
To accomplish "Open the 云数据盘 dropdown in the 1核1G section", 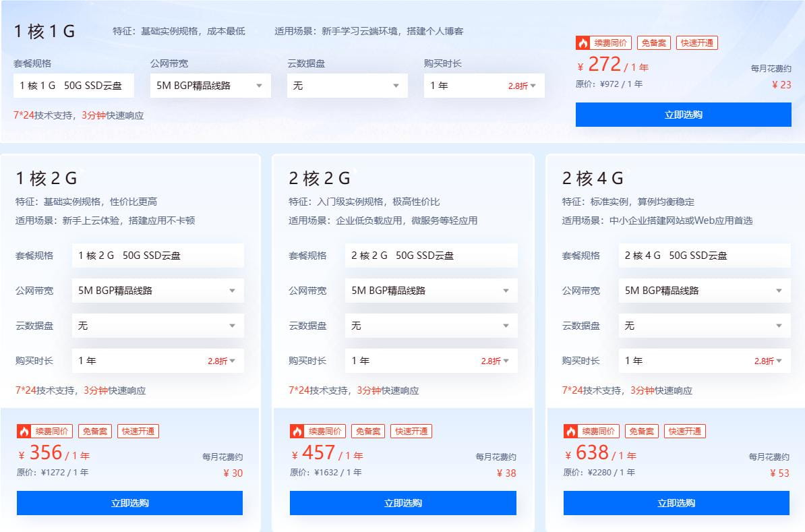I will click(347, 85).
